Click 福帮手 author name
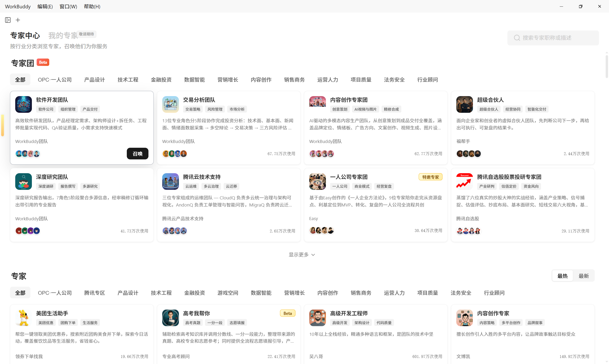Screen dimensions: 609x364 463,141
